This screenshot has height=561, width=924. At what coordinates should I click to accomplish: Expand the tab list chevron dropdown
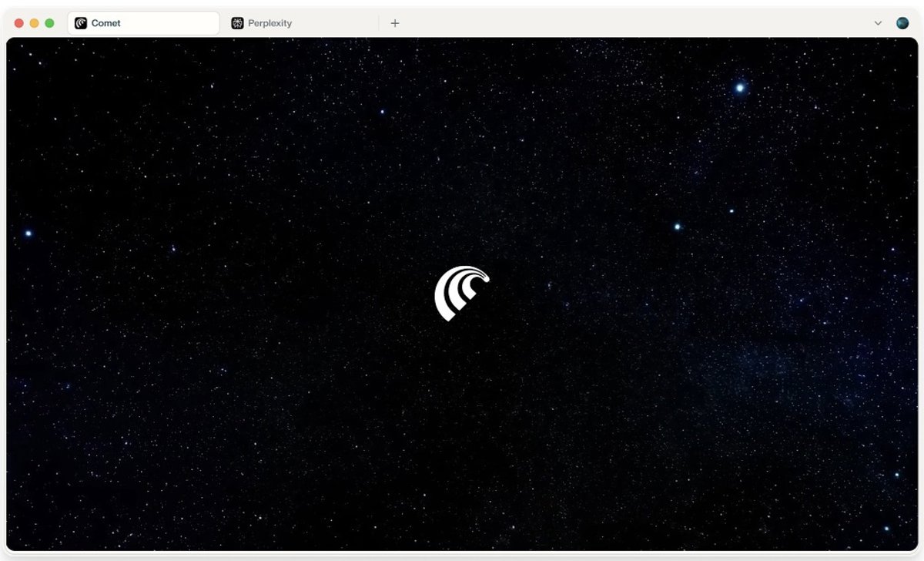pyautogui.click(x=878, y=23)
